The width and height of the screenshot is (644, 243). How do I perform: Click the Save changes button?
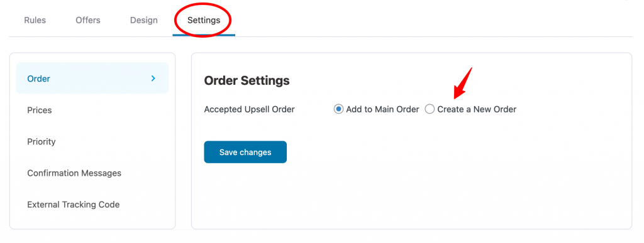[245, 152]
